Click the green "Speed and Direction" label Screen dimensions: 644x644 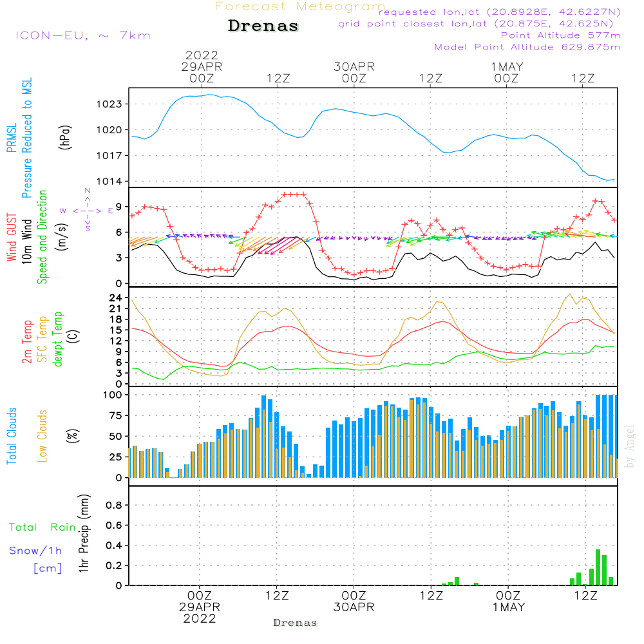(43, 237)
